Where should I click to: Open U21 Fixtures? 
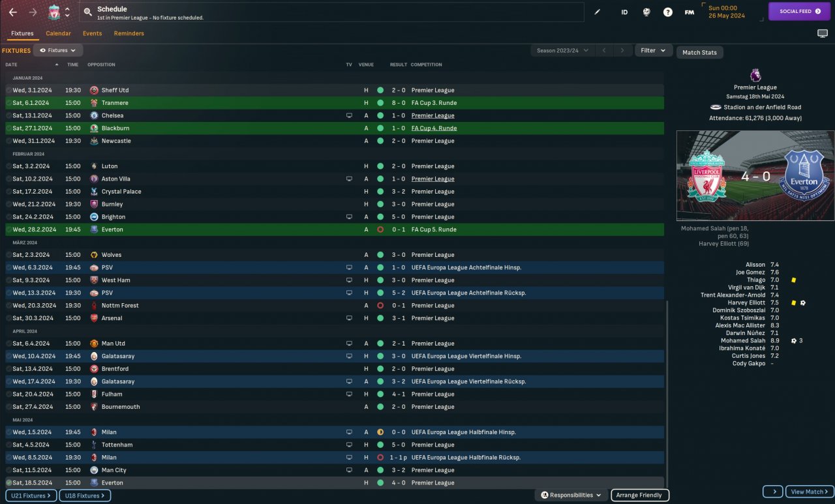[x=31, y=496]
